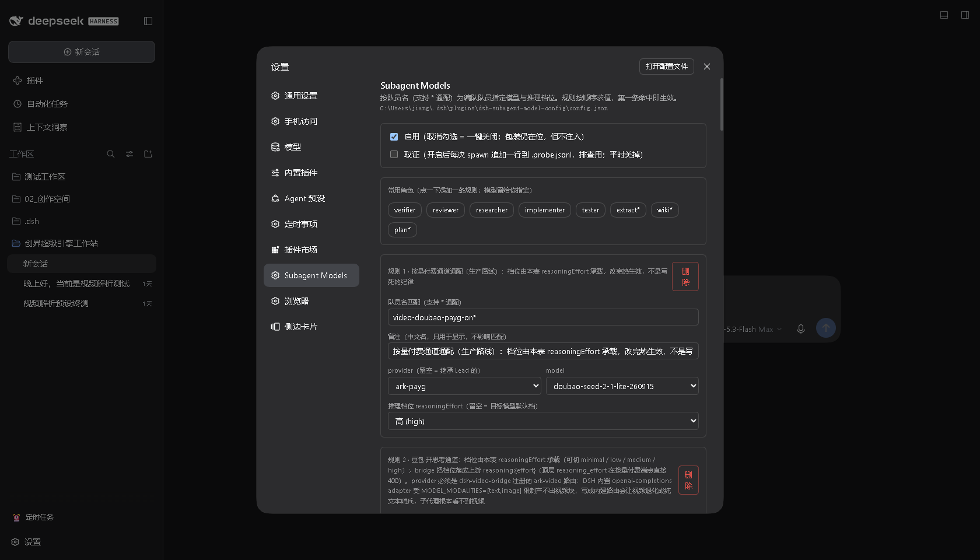Click the gear icon next to 浏览器
The width and height of the screenshot is (980, 560).
(275, 301)
